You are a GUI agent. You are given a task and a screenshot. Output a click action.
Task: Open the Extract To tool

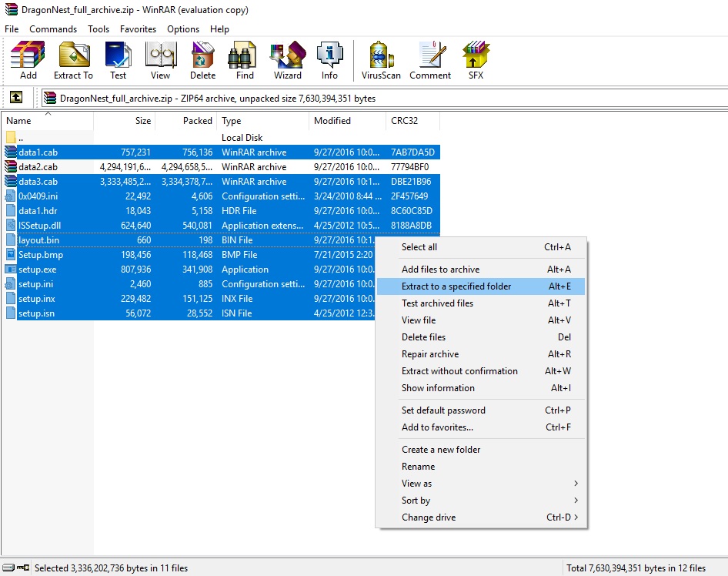pos(73,60)
